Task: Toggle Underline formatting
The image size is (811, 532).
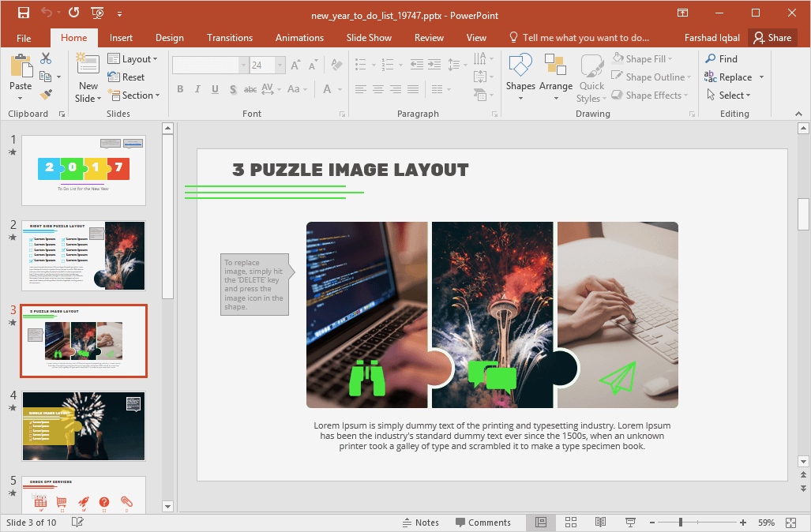Action: [x=215, y=89]
